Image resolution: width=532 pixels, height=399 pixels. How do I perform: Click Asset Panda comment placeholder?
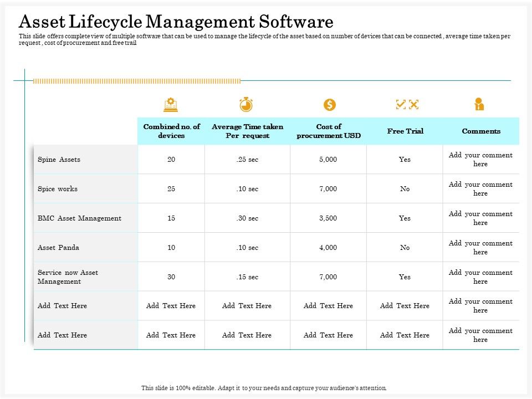pyautogui.click(x=480, y=247)
